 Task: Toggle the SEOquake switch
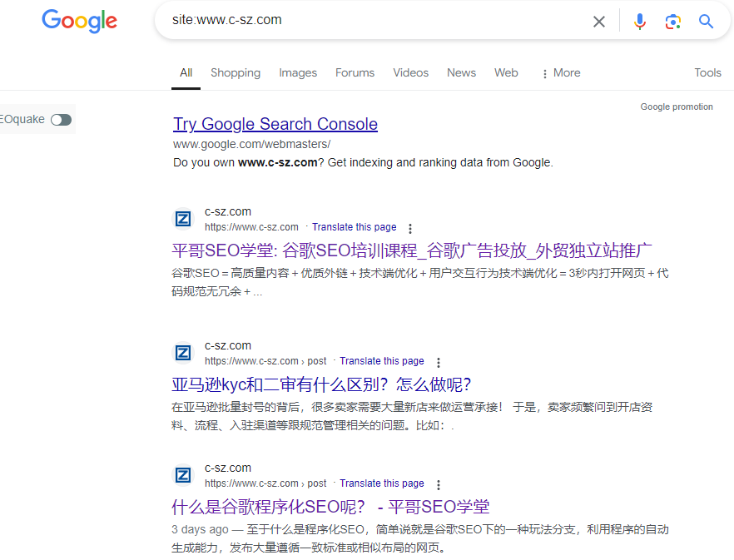tap(61, 120)
